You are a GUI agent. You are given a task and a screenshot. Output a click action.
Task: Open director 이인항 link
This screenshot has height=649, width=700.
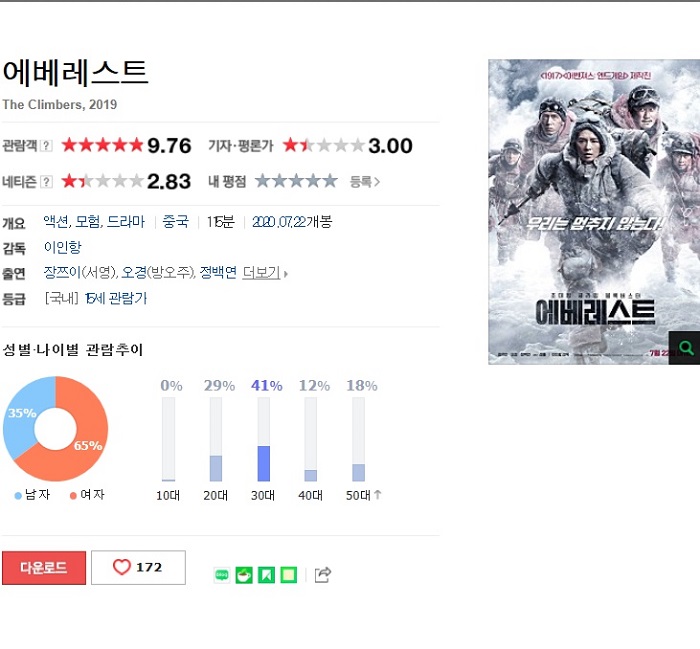62,247
